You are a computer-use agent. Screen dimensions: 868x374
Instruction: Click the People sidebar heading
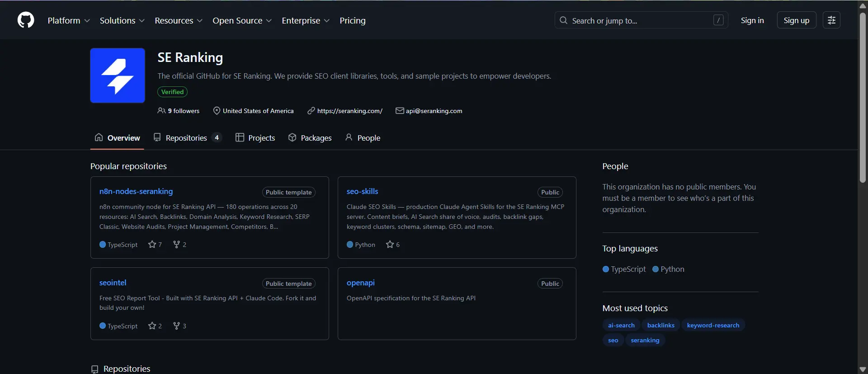pos(615,166)
